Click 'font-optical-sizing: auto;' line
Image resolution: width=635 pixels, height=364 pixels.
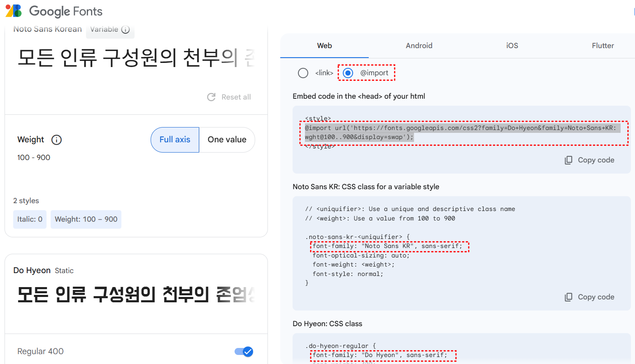coord(361,255)
